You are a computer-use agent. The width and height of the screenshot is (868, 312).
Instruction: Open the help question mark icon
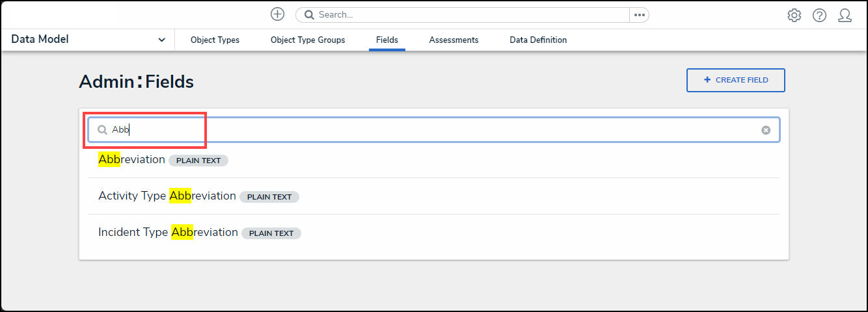click(x=819, y=15)
